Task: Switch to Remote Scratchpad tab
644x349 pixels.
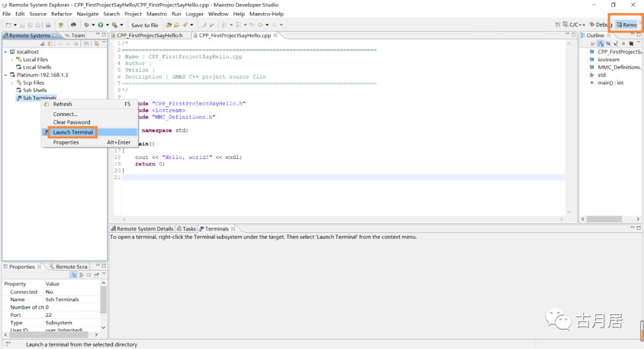Action: (69, 267)
